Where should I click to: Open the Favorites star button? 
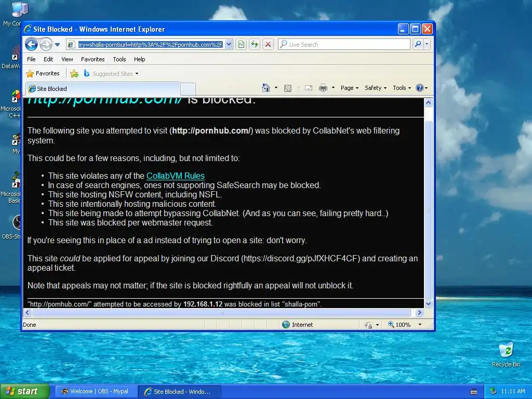click(43, 73)
